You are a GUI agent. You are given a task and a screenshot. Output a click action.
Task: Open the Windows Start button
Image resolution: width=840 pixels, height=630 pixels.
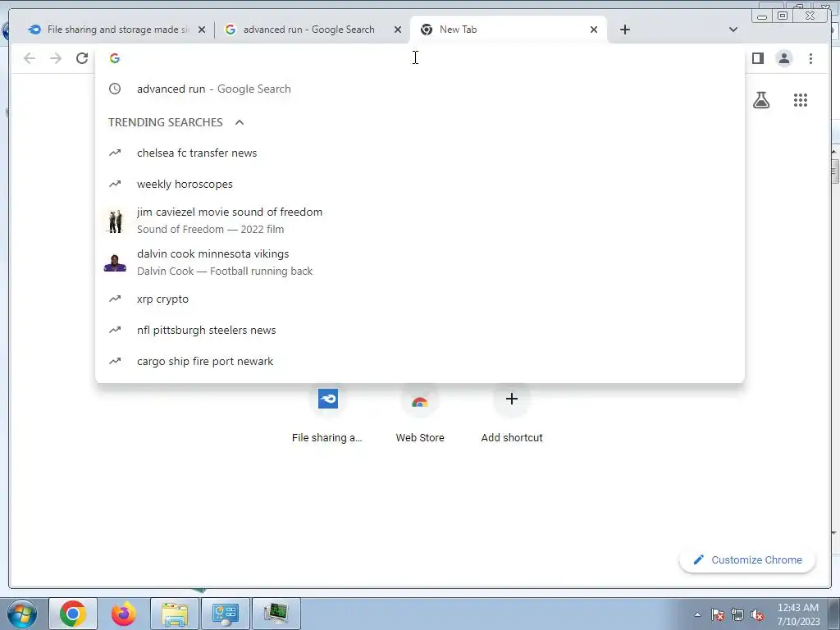pos(22,614)
